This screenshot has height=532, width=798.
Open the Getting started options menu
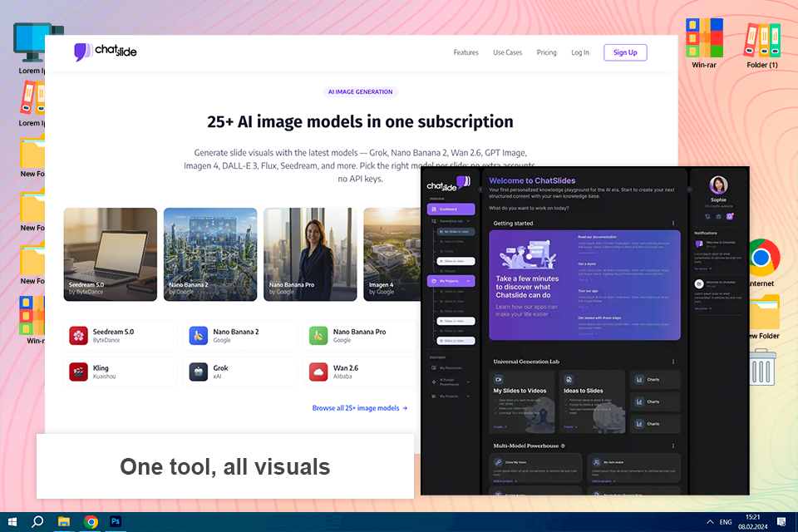point(673,223)
